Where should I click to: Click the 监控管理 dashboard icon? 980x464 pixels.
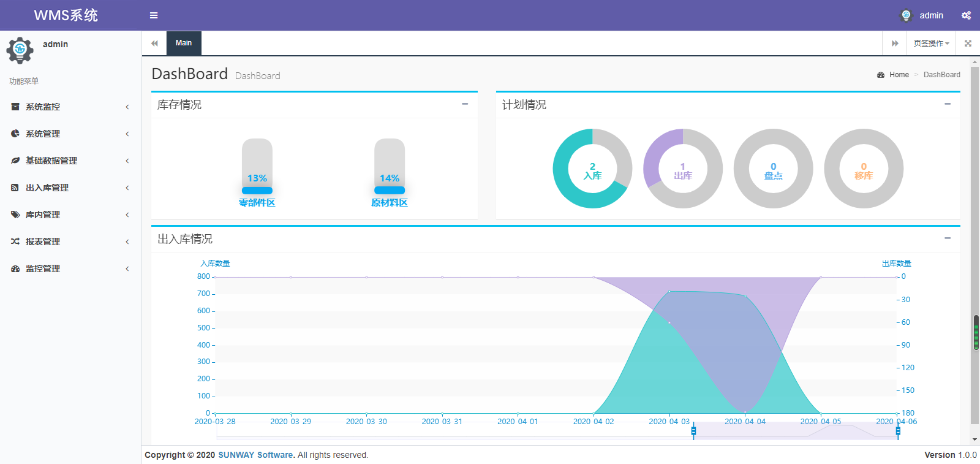click(15, 268)
